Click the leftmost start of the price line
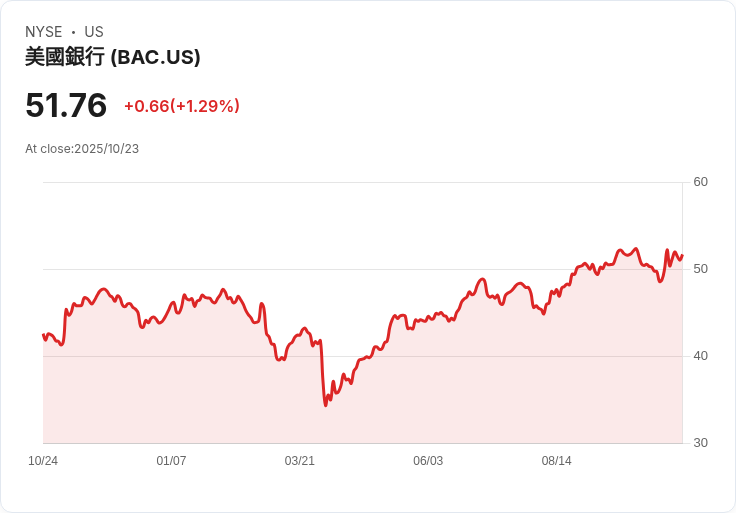The height and width of the screenshot is (513, 736). pyautogui.click(x=43, y=335)
